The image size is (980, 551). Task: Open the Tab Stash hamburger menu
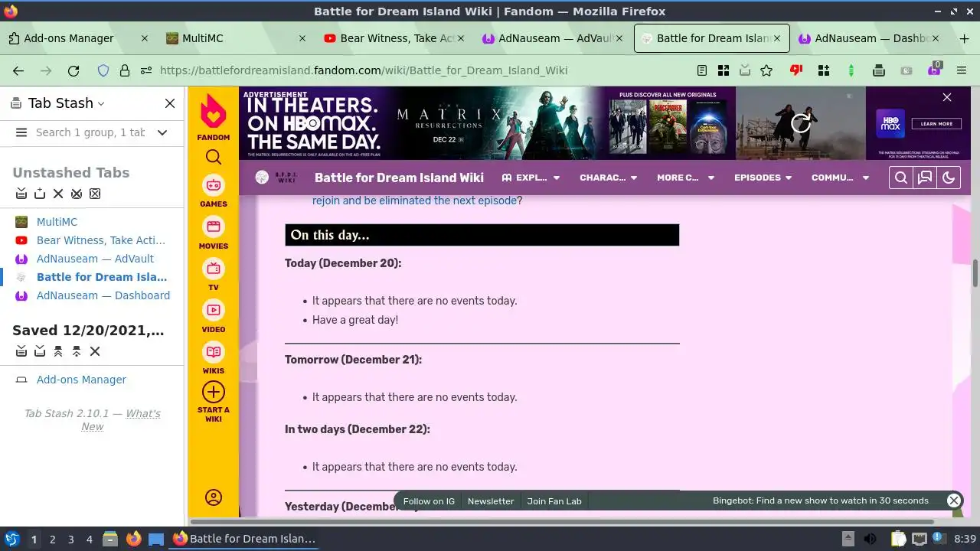tap(21, 132)
